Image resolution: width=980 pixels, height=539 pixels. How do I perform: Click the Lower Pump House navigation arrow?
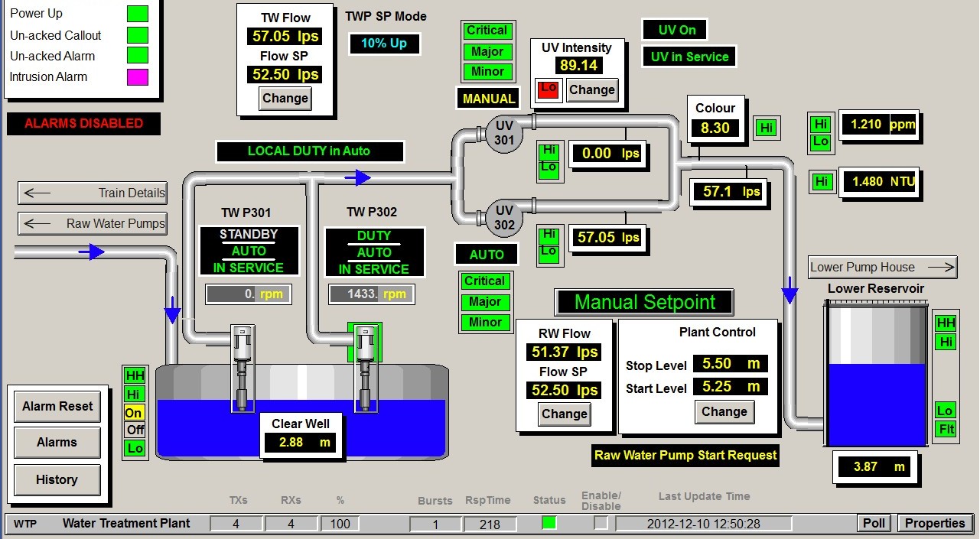pos(881,267)
